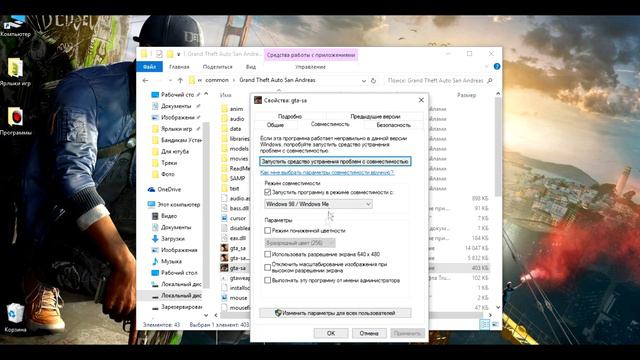The height and width of the screenshot is (360, 640).
Task: Open the Управление ribbon tab
Action: (311, 67)
